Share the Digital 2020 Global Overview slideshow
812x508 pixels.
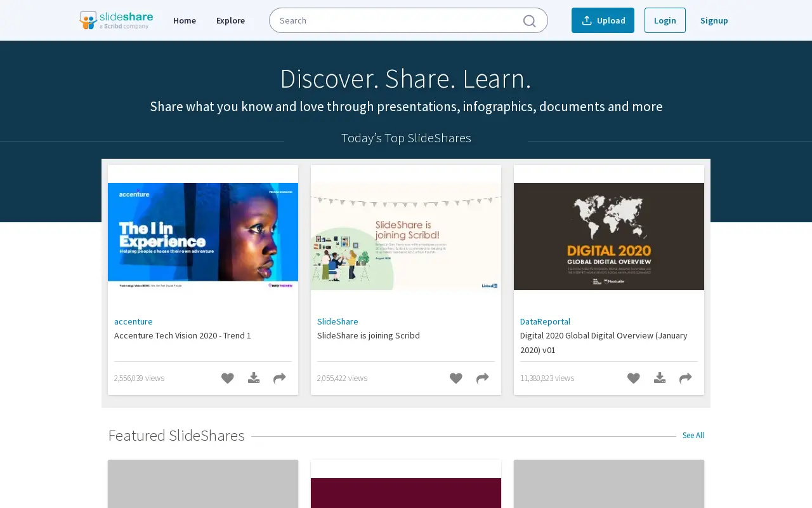click(686, 378)
